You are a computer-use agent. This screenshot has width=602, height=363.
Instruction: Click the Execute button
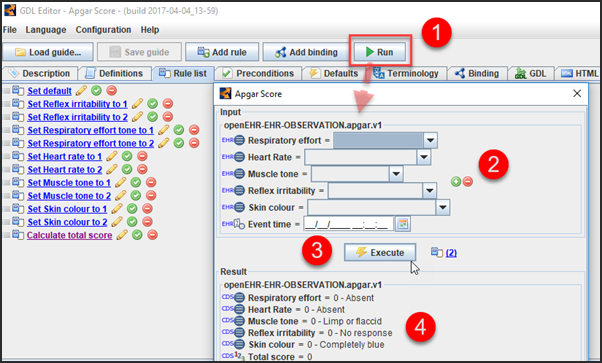380,252
